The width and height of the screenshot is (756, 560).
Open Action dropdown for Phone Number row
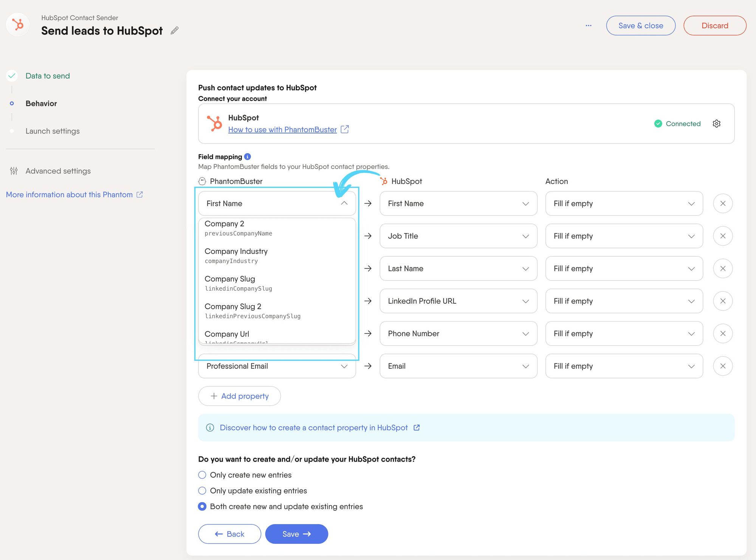[624, 334]
